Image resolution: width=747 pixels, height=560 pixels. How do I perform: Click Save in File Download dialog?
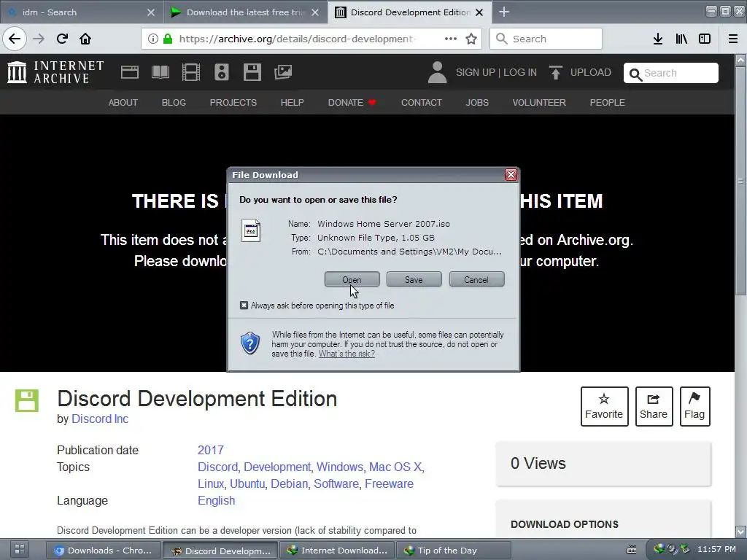414,279
